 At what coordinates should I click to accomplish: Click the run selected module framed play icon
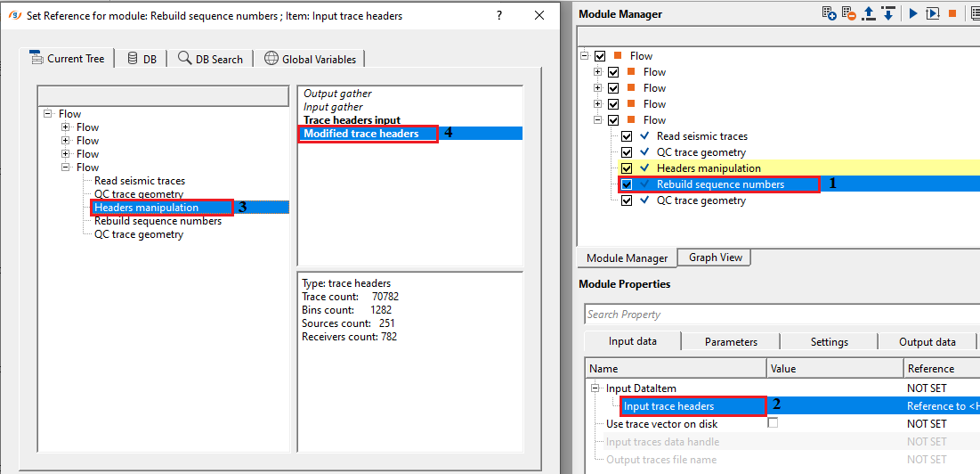933,13
